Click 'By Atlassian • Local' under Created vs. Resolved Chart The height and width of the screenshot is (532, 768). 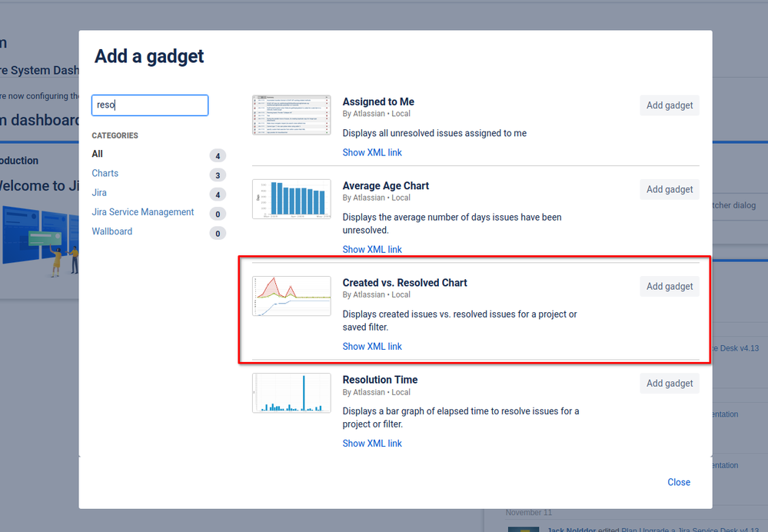click(376, 294)
